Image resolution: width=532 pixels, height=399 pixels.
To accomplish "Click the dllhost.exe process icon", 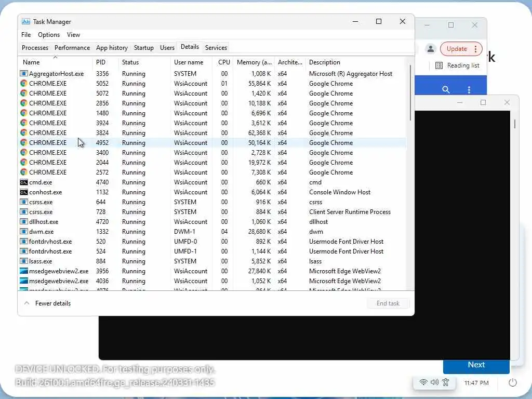I will 24,221.
